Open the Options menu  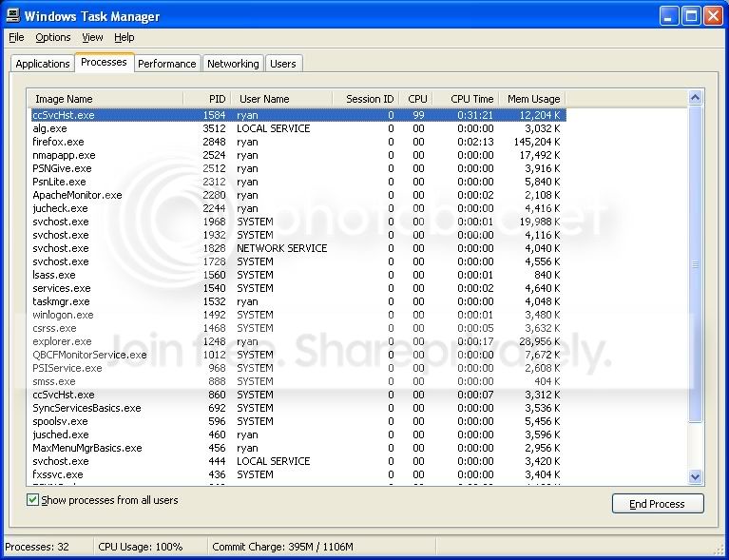(x=53, y=37)
